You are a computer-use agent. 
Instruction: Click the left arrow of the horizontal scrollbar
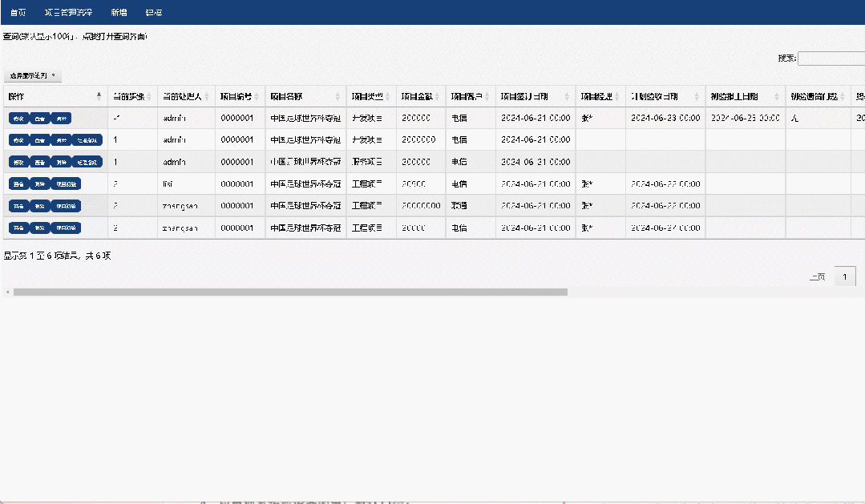(x=7, y=292)
